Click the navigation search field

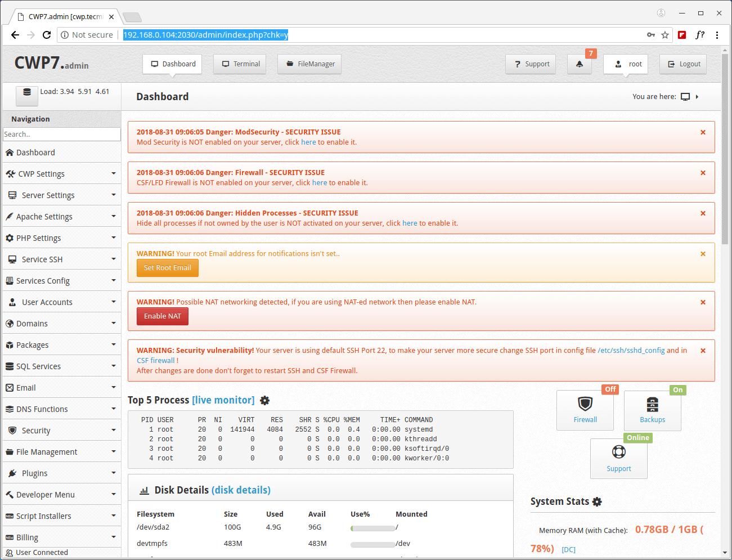pos(61,135)
